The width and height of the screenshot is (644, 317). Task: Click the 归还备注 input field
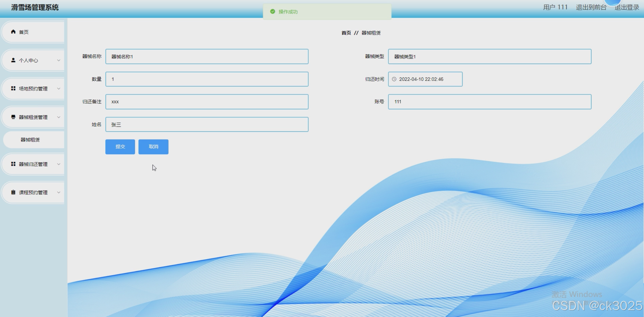(207, 102)
